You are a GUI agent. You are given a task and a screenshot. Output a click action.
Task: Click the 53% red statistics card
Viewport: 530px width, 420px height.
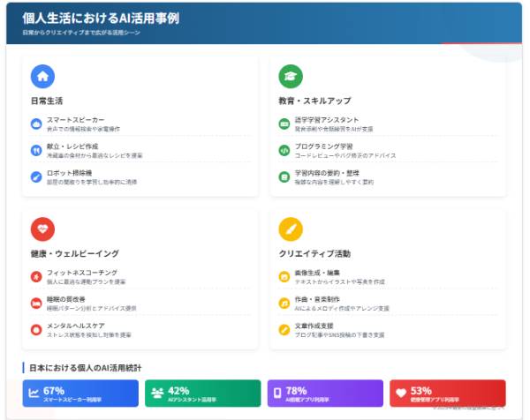click(x=447, y=394)
